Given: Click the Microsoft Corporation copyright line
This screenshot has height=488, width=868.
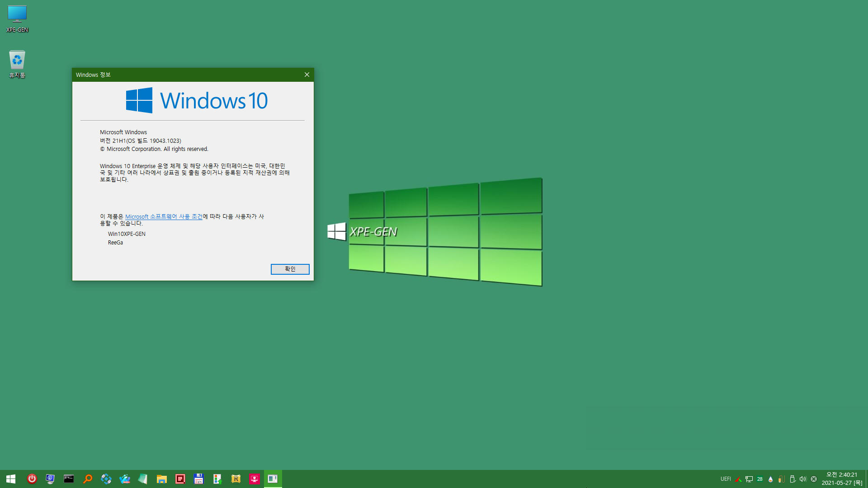Looking at the screenshot, I should [x=154, y=149].
